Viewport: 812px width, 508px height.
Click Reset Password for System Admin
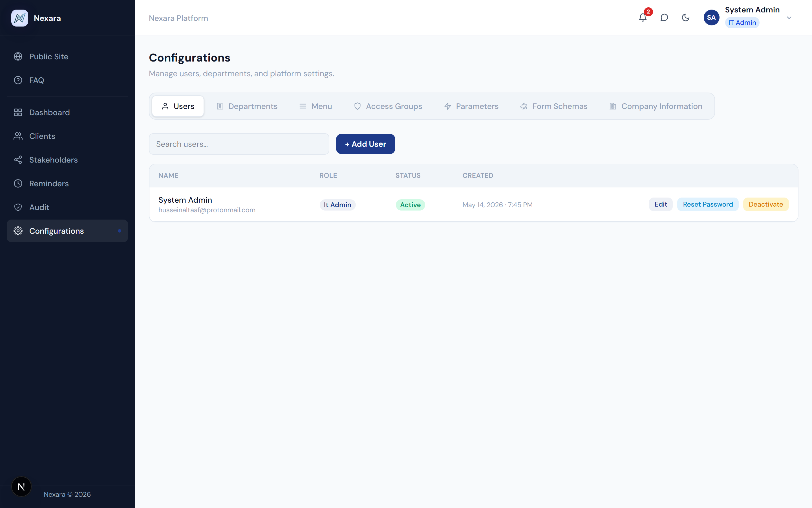point(708,204)
